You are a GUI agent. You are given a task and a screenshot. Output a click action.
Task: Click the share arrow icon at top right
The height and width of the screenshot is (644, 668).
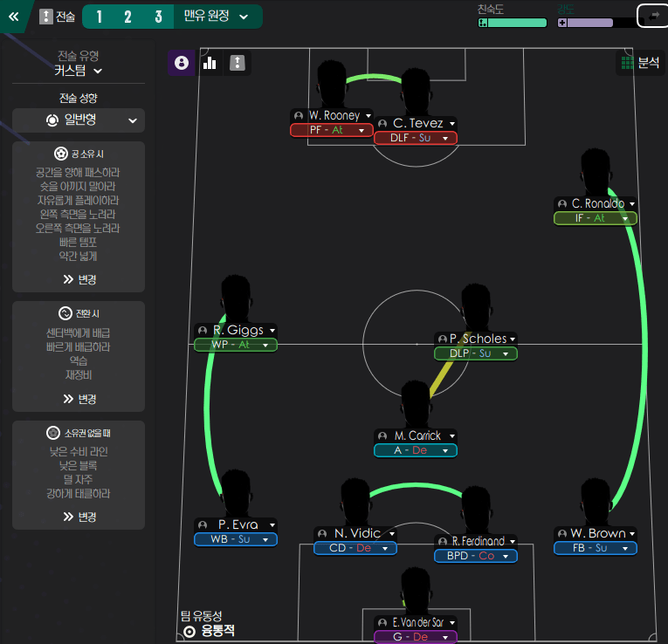652,17
